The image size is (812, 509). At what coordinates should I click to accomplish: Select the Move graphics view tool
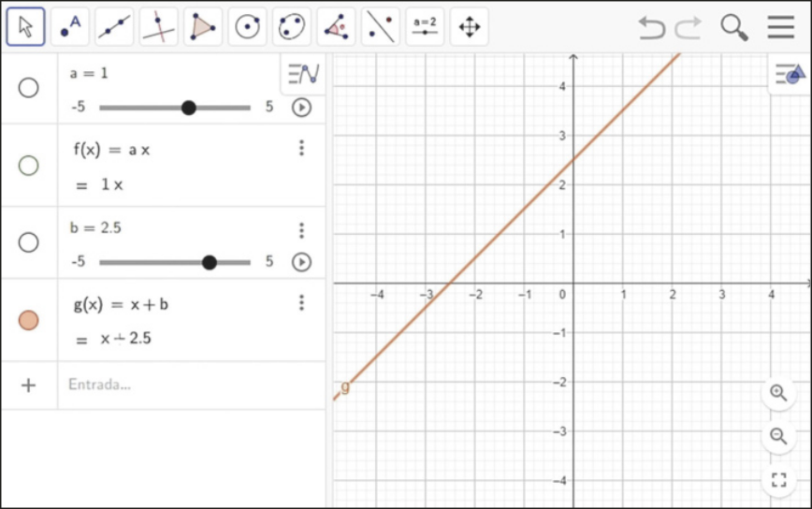point(470,26)
